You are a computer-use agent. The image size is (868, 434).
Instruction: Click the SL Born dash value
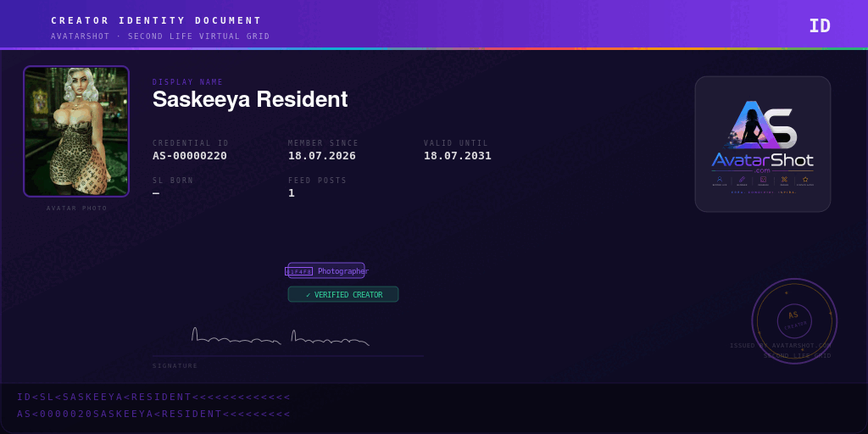[x=156, y=193]
